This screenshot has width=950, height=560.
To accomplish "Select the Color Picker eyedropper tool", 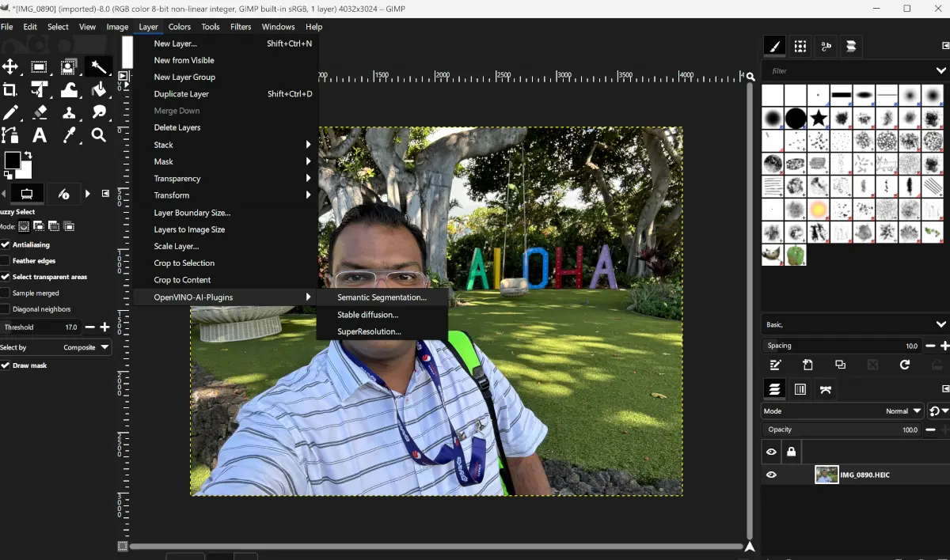I will tap(69, 135).
